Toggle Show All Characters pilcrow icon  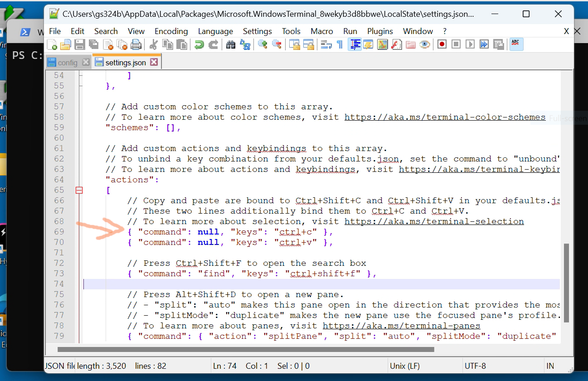coord(340,44)
